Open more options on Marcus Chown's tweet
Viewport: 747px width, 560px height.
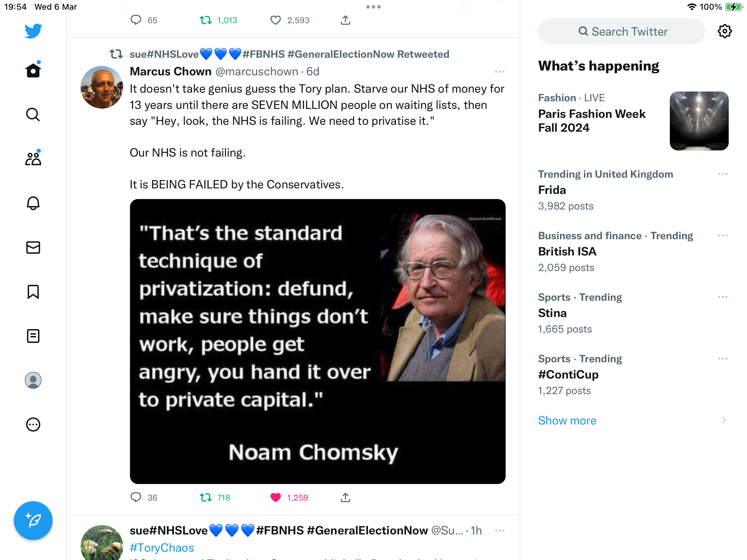[499, 72]
